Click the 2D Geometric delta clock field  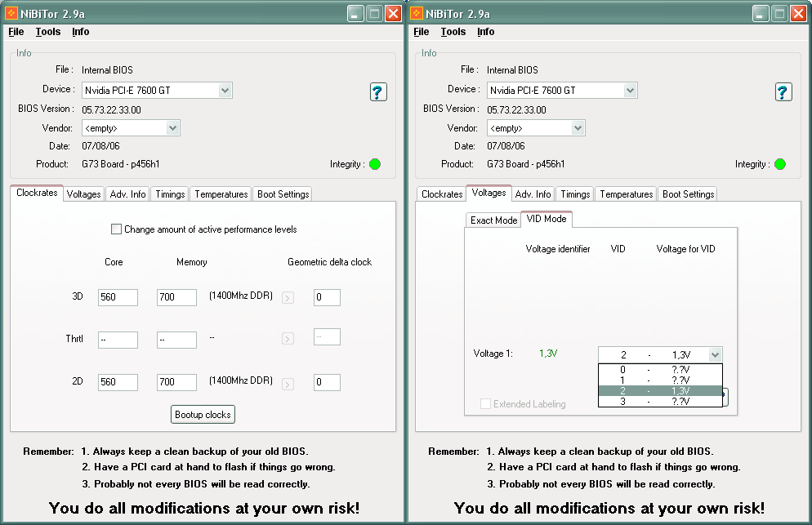[327, 382]
